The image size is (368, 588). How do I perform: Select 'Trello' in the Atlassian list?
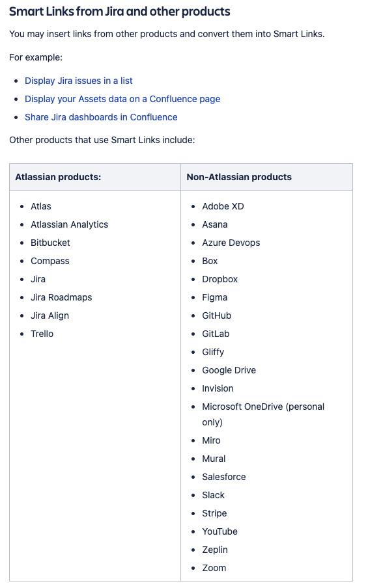[x=42, y=334]
